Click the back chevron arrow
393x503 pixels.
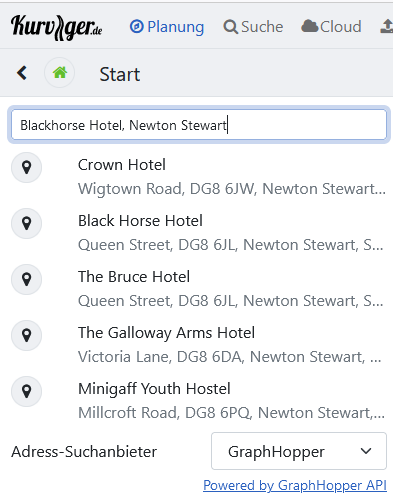coord(22,73)
